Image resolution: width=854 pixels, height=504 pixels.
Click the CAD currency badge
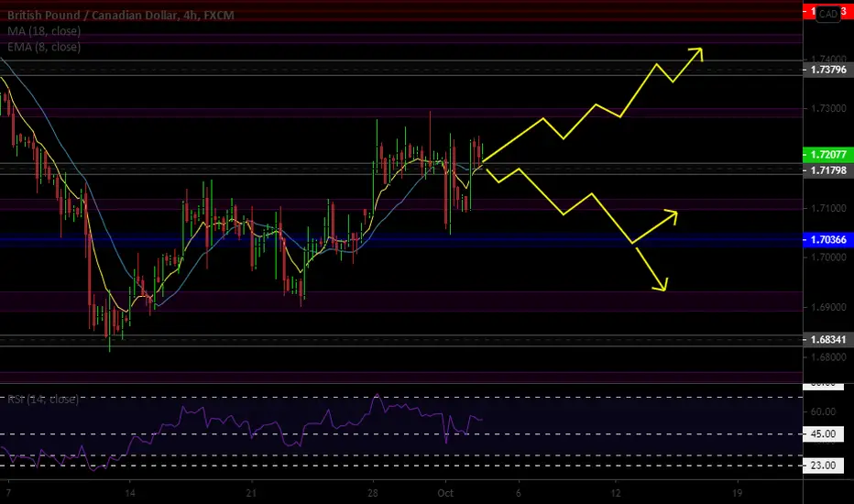827,14
